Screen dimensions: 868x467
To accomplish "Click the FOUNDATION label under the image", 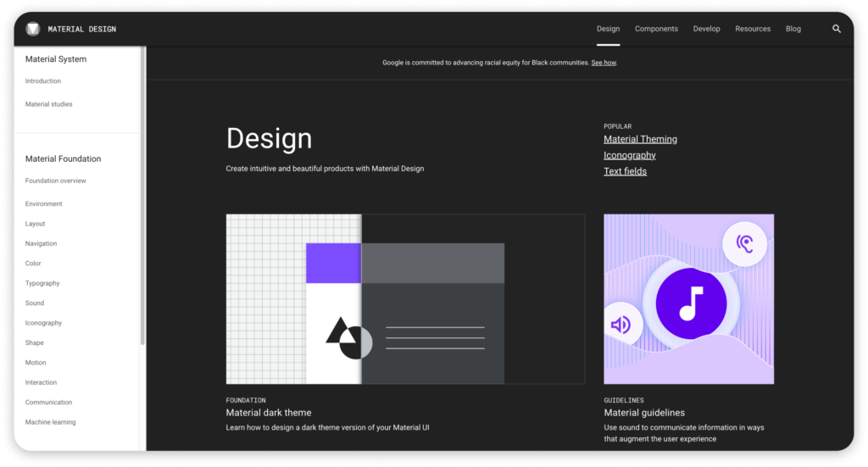I will point(246,400).
